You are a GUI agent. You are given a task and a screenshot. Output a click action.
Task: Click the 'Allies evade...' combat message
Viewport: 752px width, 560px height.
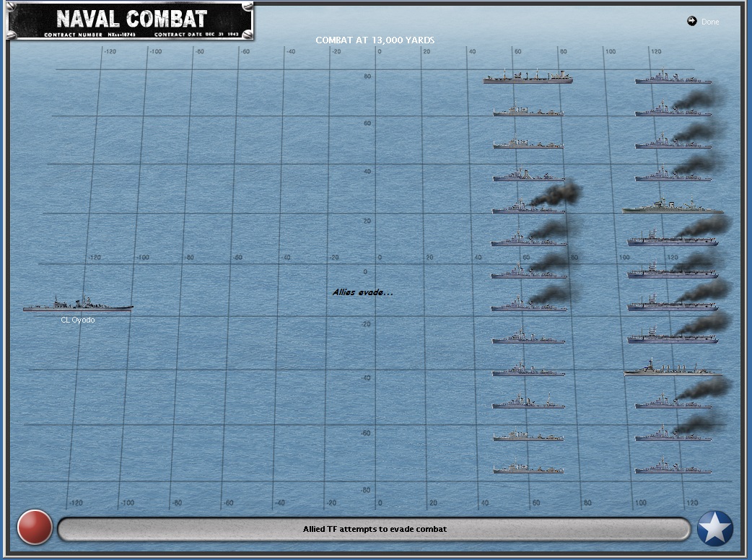362,292
